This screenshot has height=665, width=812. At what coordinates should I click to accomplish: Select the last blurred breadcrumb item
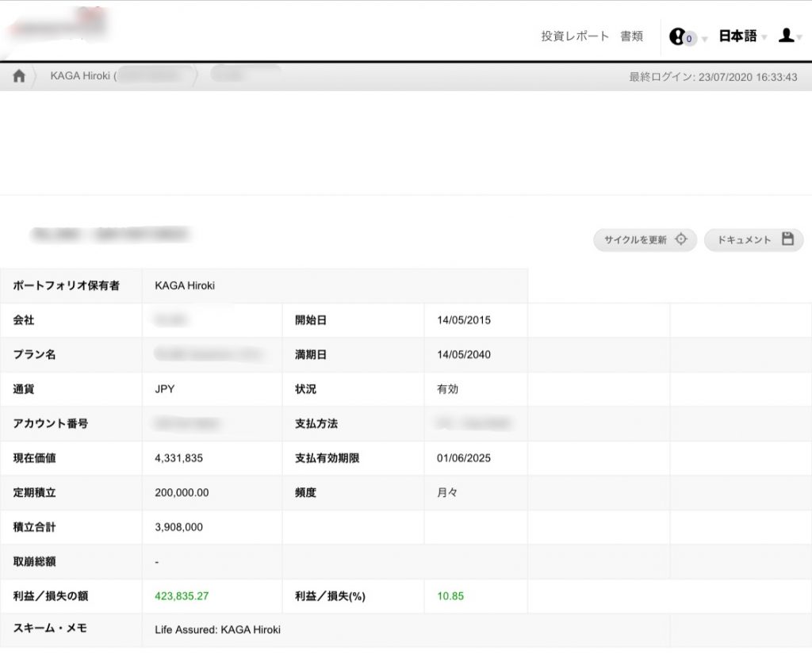tap(244, 75)
